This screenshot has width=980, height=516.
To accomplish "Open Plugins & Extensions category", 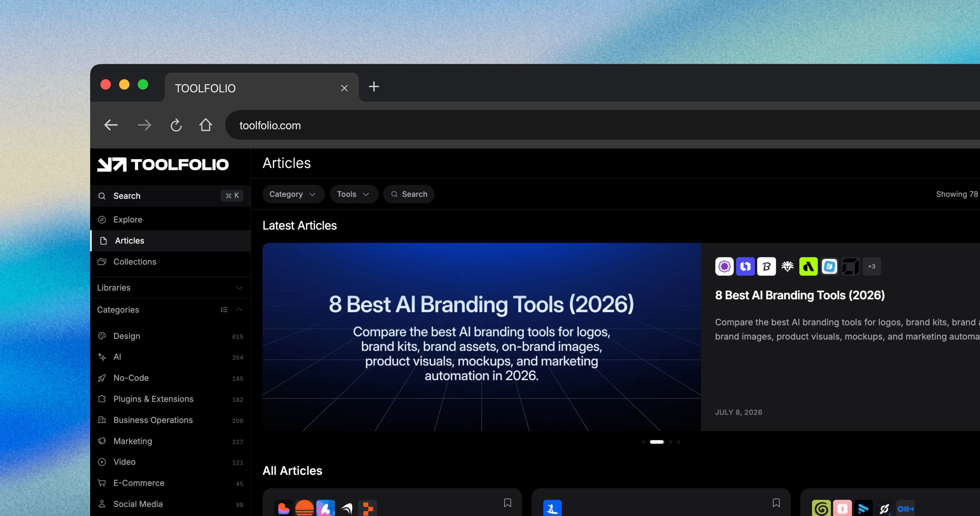I will coord(170,399).
